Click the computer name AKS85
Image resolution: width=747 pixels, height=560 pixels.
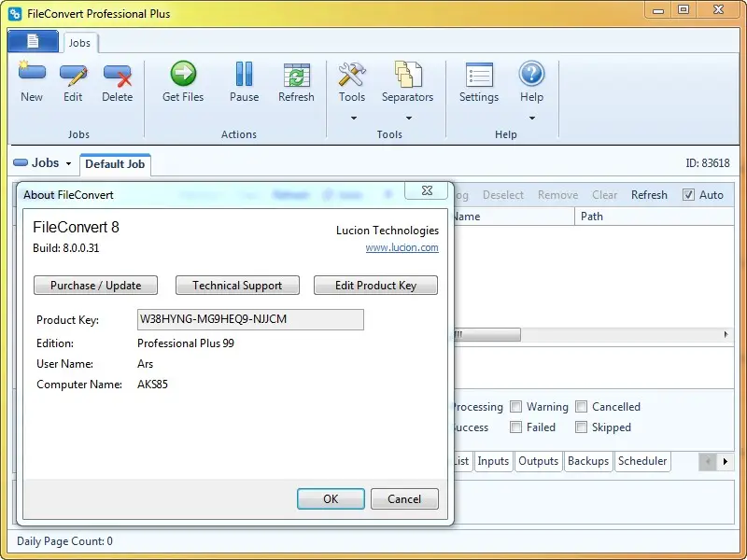[152, 385]
